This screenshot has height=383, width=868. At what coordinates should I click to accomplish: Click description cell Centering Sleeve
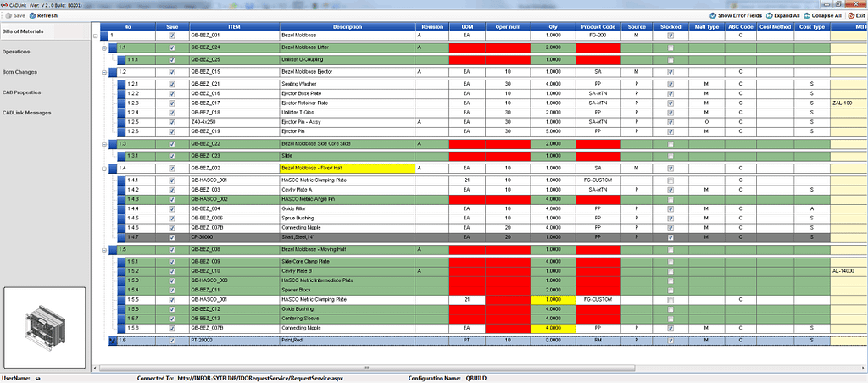click(x=348, y=319)
